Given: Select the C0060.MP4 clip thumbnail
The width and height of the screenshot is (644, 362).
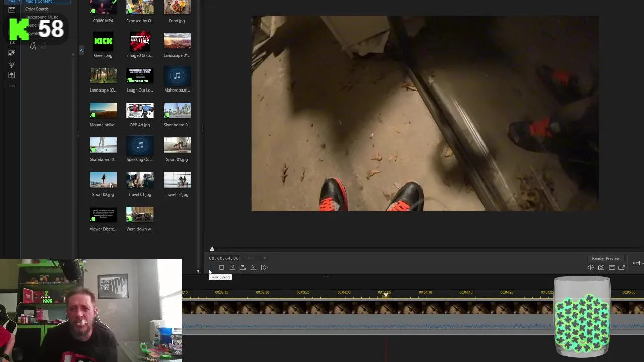Looking at the screenshot, I should click(103, 7).
